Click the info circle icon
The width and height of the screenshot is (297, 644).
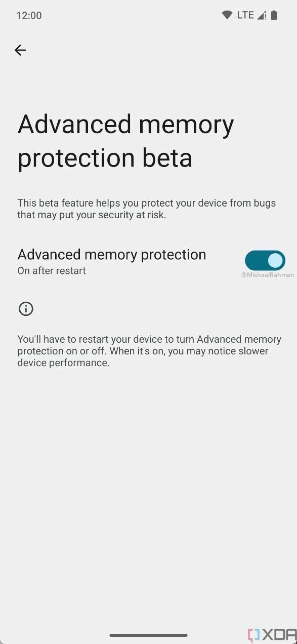coord(26,309)
